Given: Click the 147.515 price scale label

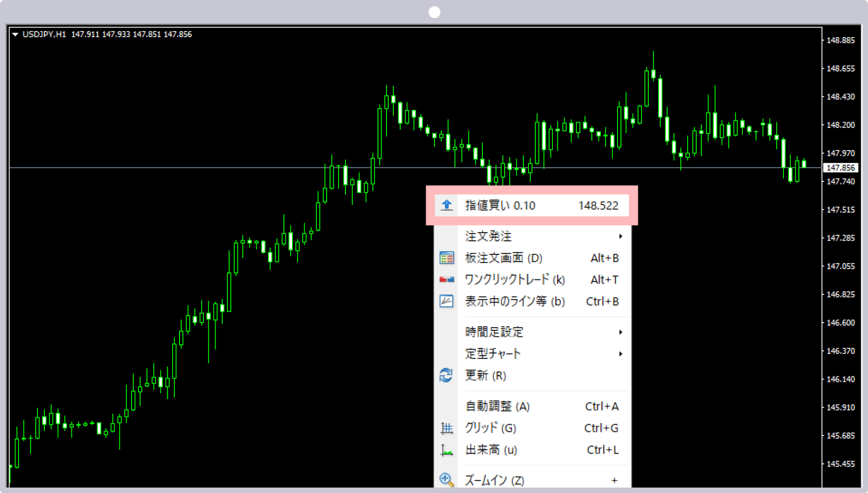Looking at the screenshot, I should [840, 210].
